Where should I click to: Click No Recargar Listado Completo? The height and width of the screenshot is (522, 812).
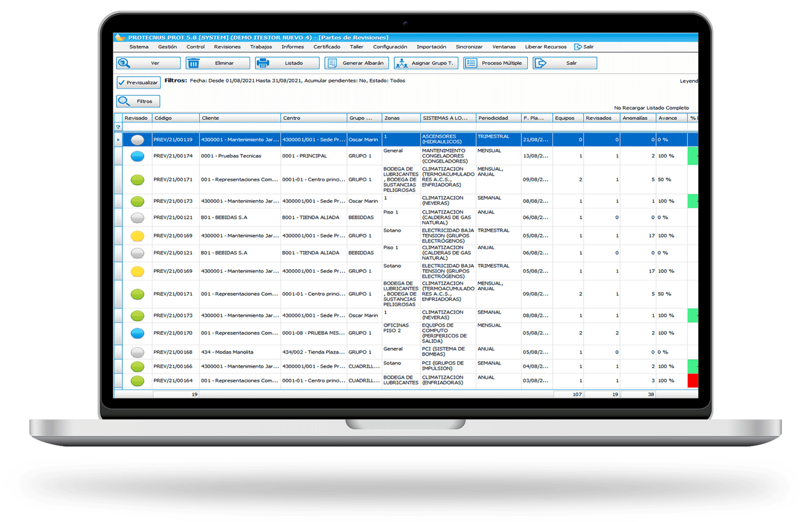[x=652, y=108]
